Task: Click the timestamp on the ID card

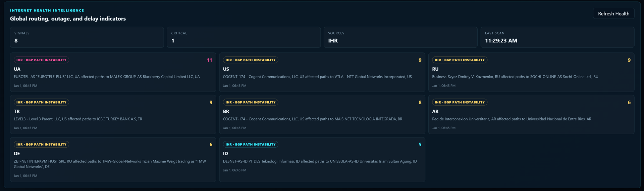Action: click(x=234, y=170)
